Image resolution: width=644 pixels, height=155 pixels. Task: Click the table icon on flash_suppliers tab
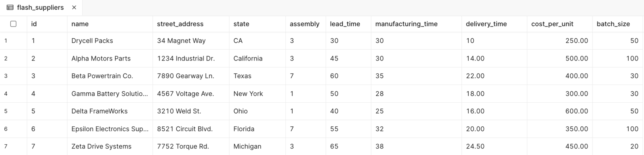coord(10,8)
